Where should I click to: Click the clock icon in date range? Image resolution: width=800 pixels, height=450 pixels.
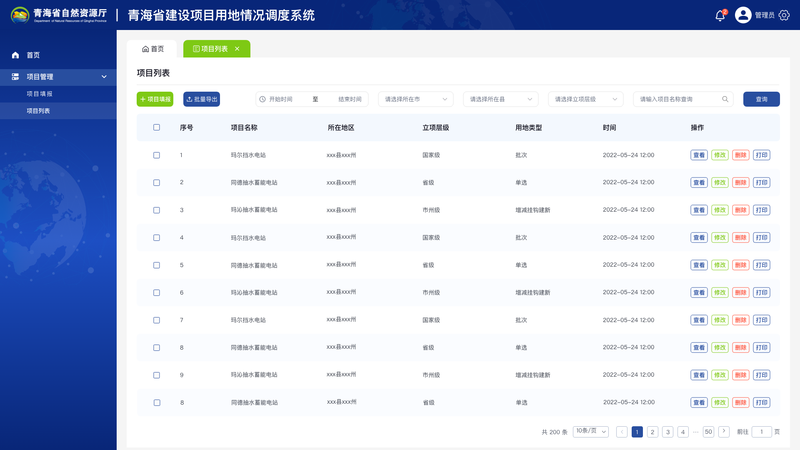point(262,99)
